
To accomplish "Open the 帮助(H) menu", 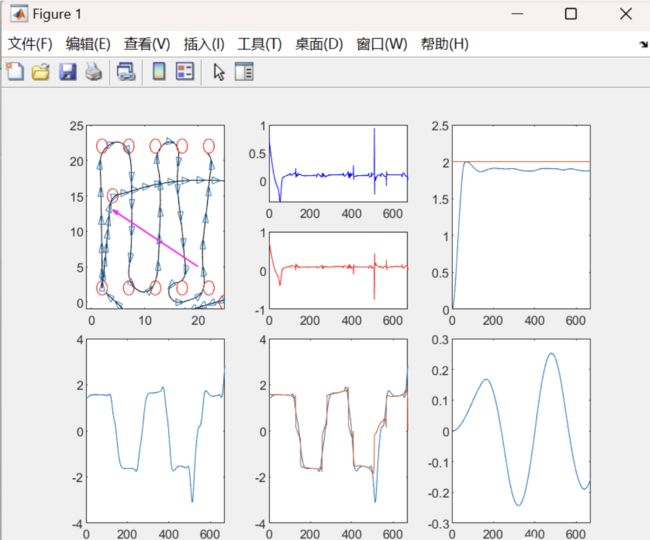I will 444,44.
